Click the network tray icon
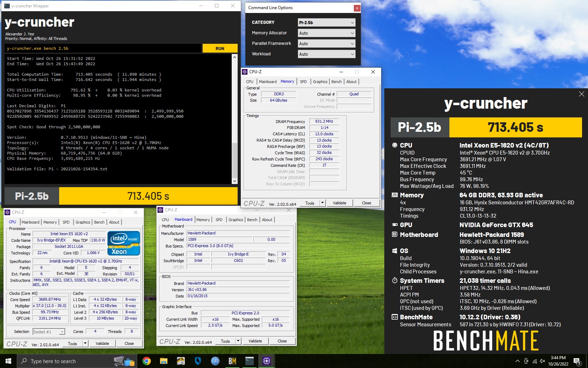The width and height of the screenshot is (588, 368). 534,361
